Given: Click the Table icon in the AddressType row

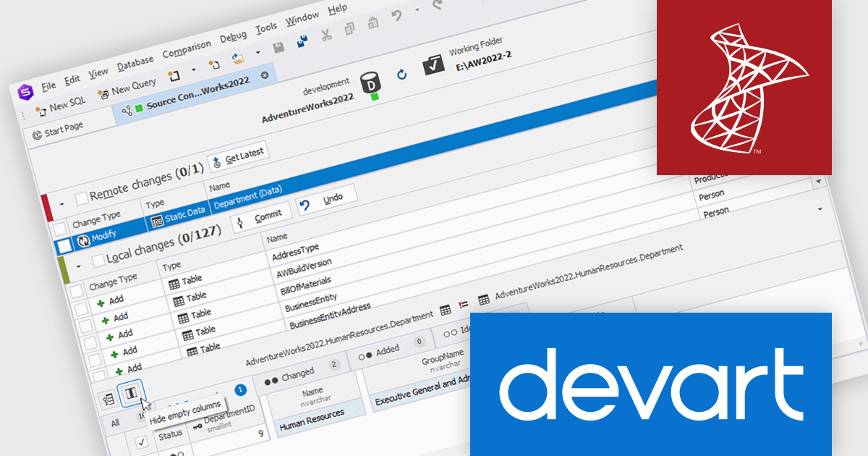Looking at the screenshot, I should (174, 284).
